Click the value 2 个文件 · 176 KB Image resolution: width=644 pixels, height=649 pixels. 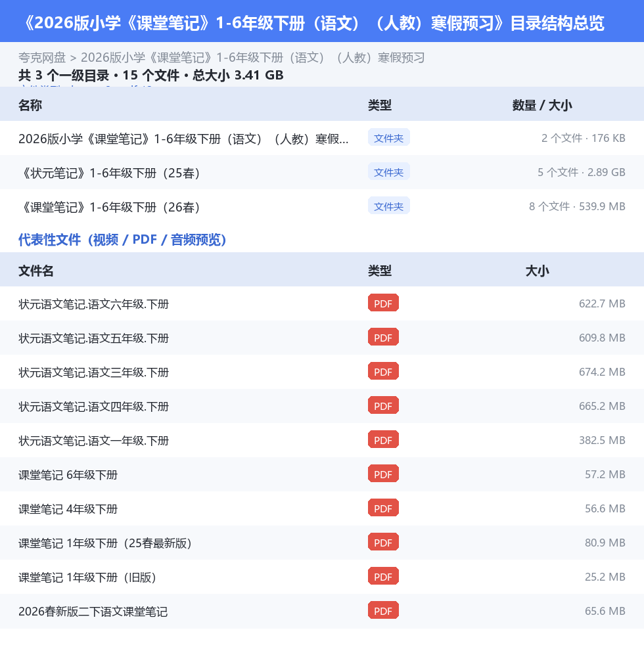[583, 138]
